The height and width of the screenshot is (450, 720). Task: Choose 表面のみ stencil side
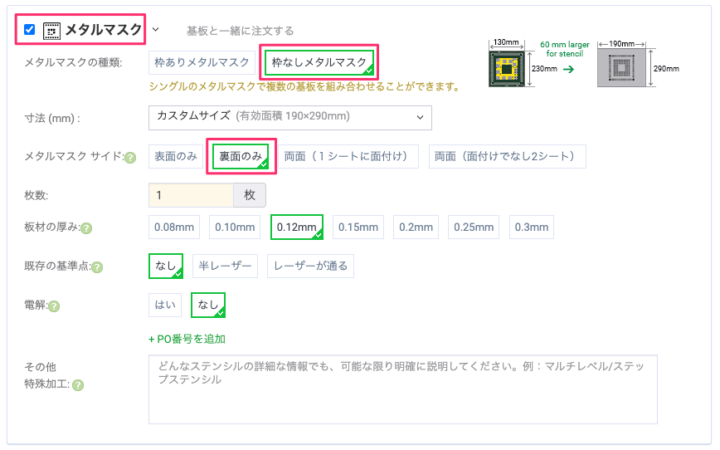coord(175,157)
